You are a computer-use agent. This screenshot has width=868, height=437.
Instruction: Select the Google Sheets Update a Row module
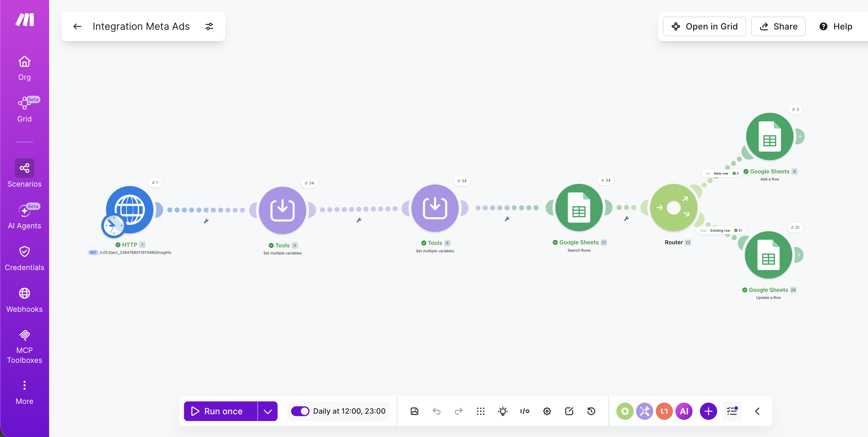point(768,255)
